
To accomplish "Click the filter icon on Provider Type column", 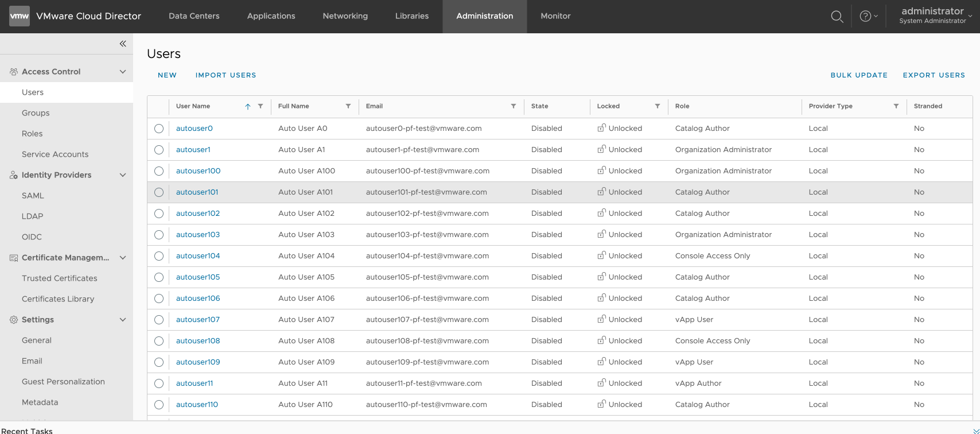I will [896, 106].
